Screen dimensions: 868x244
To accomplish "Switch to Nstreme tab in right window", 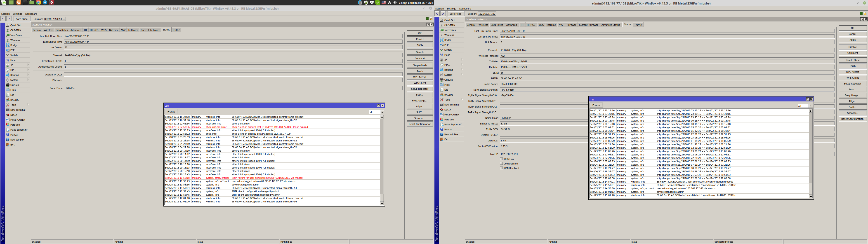I will click(551, 25).
